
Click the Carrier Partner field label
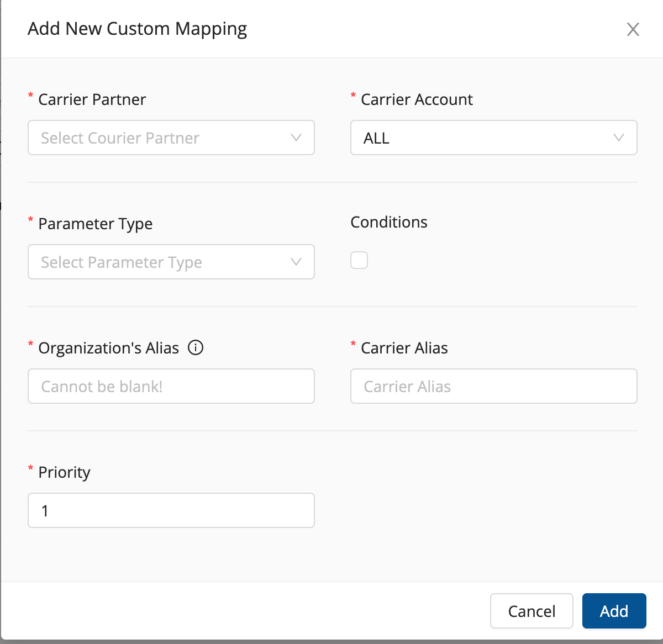[92, 99]
